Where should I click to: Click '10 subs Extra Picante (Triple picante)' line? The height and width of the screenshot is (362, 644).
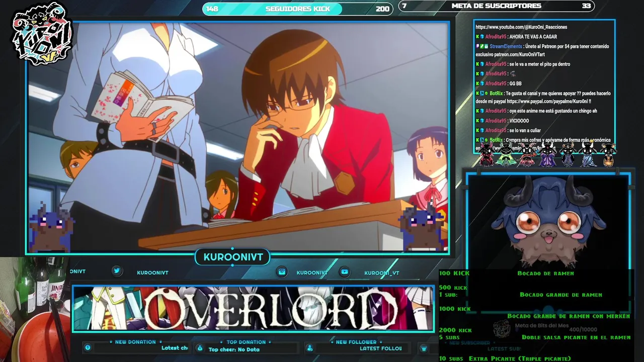[505, 358]
